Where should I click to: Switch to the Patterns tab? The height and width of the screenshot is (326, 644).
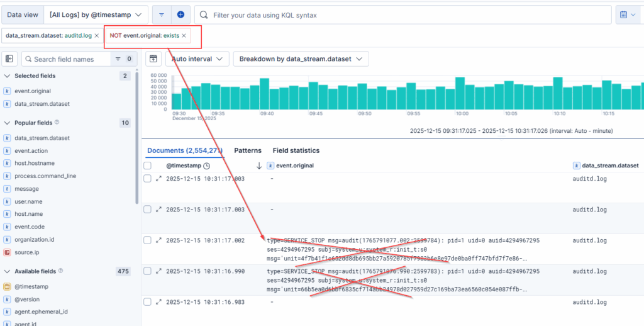tap(248, 150)
